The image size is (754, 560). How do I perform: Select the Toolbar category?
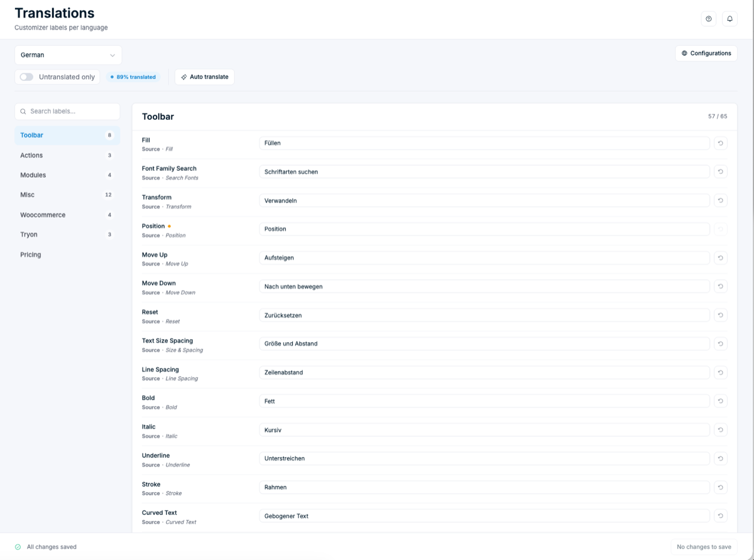click(x=67, y=135)
